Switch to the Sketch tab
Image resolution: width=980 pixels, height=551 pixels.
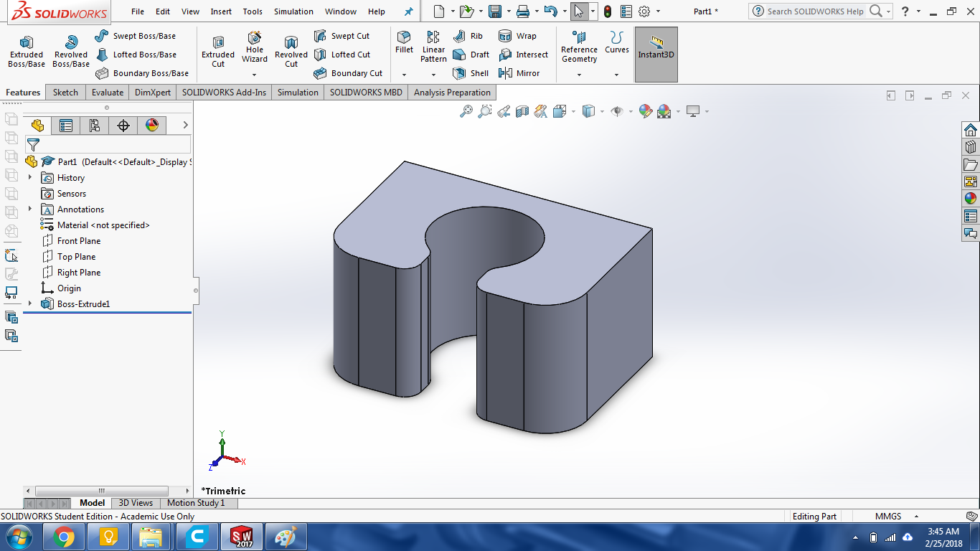65,93
